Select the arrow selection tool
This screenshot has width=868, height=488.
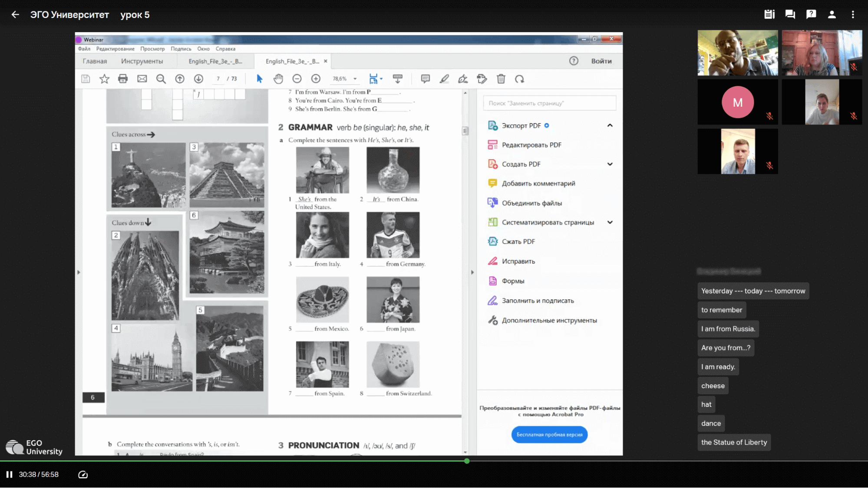[259, 79]
